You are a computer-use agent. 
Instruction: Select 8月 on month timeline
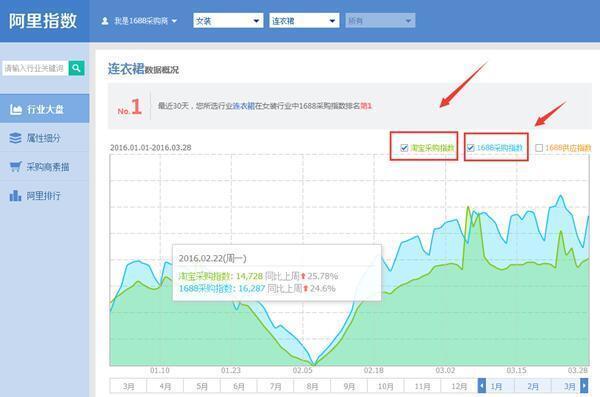click(312, 386)
